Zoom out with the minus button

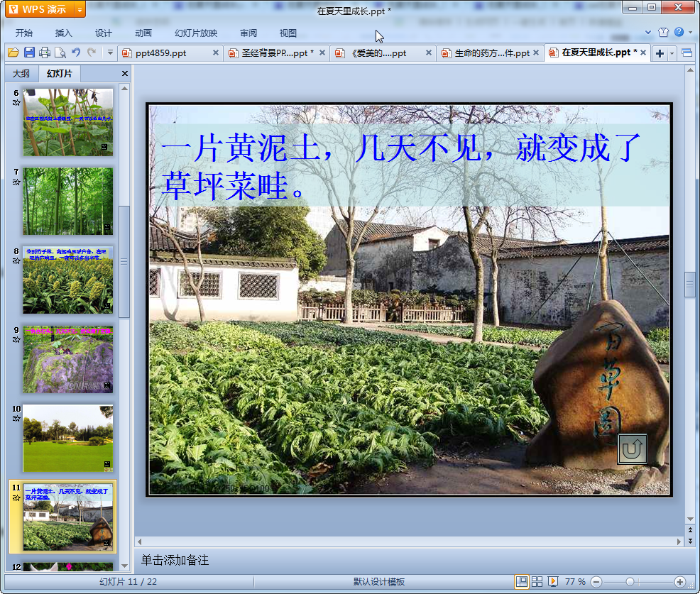click(596, 581)
